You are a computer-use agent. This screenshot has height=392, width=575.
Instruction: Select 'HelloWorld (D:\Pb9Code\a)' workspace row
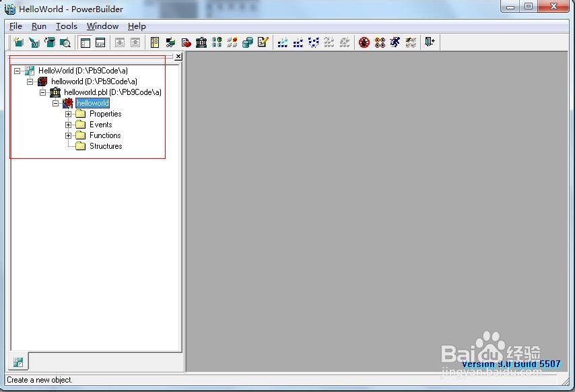click(x=83, y=71)
